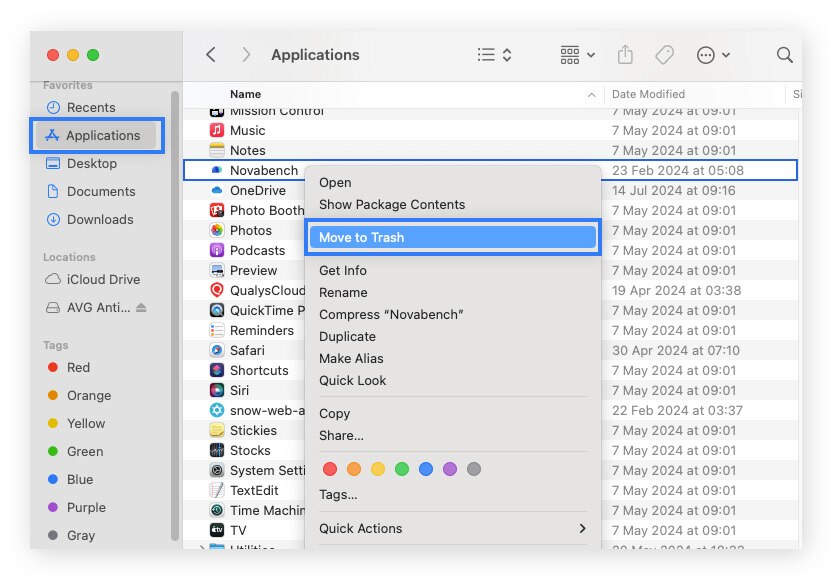This screenshot has width=832, height=580.
Task: Go back with the left chevron button
Action: pyautogui.click(x=211, y=55)
